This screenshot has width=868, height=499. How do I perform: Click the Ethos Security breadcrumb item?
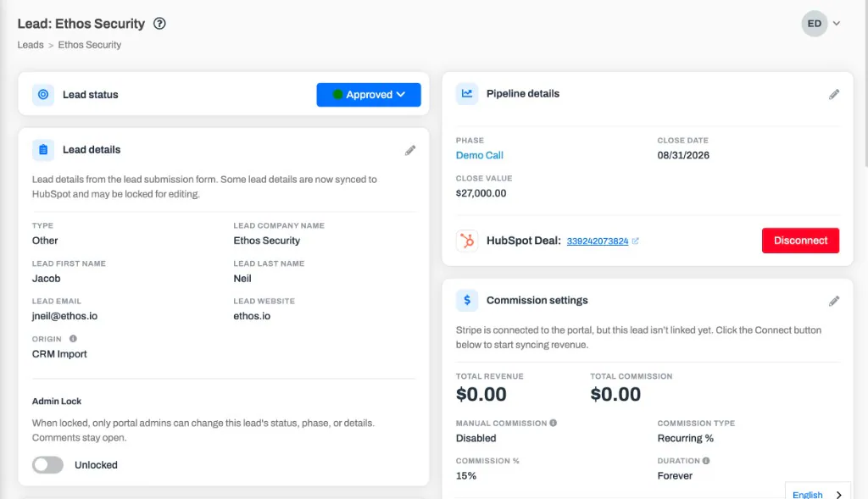[90, 45]
